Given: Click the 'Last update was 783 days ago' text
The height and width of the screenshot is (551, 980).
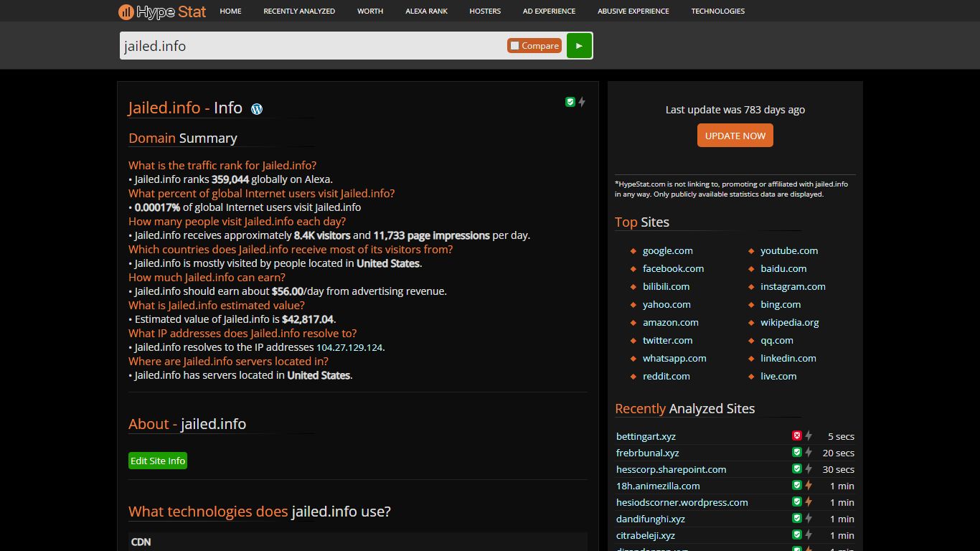Looking at the screenshot, I should [x=735, y=110].
